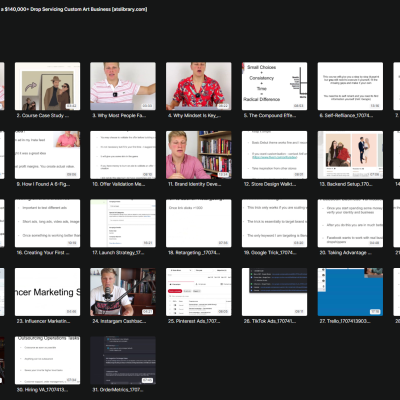Select the '18. Retargeting' video thumbnail
Image resolution: width=400 pixels, height=400 pixels.
click(x=199, y=223)
